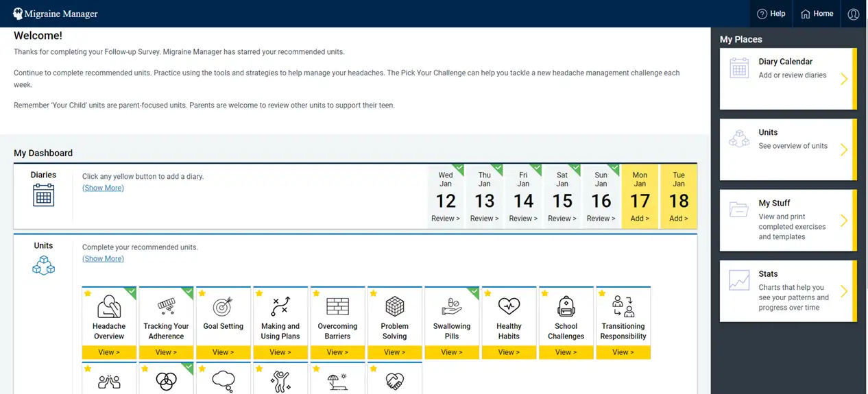868x394 pixels.
Task: Click the chevron on the Units card
Action: (x=844, y=149)
